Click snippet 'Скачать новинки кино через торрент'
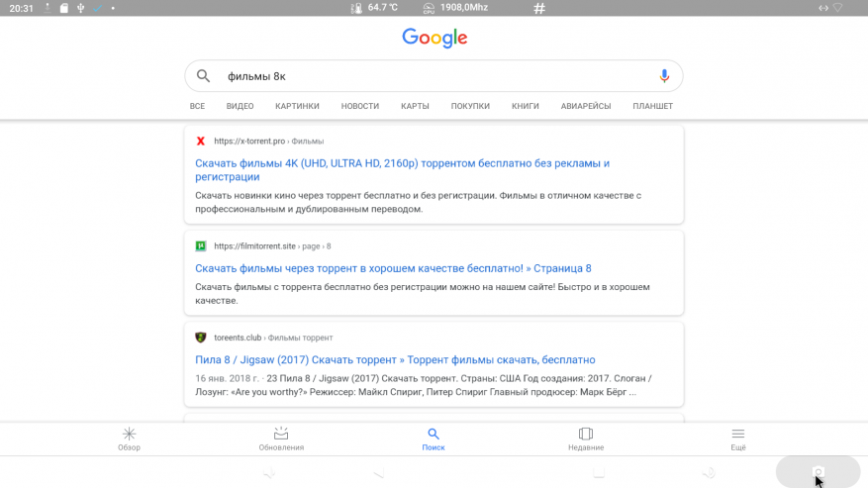This screenshot has height=488, width=868. point(418,202)
